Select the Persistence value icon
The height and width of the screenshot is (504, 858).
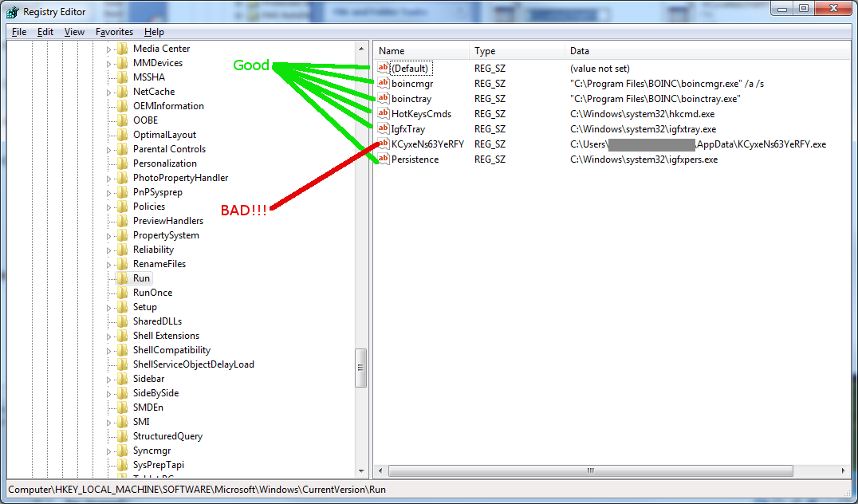[x=384, y=159]
